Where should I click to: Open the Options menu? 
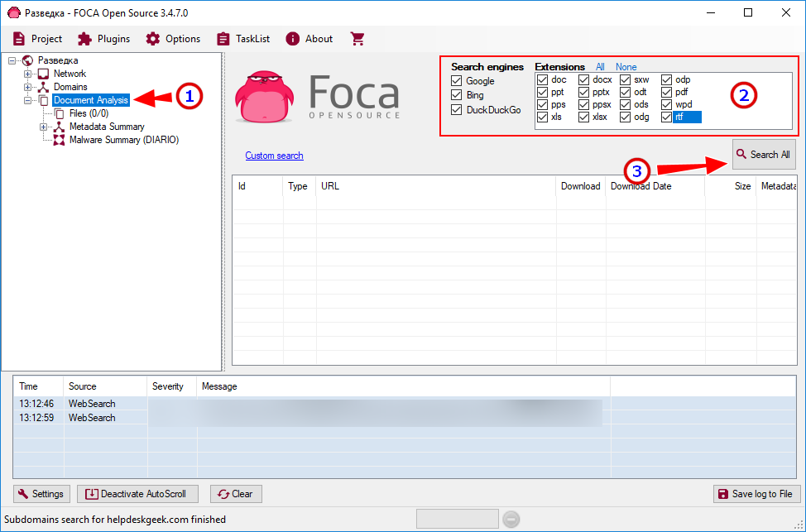pos(173,39)
